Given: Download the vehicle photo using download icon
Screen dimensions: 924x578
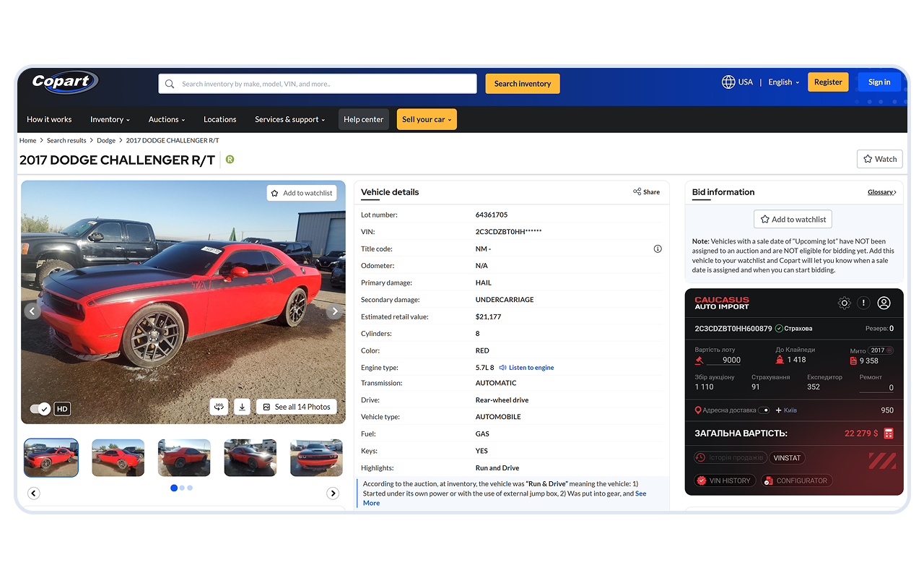Looking at the screenshot, I should point(242,407).
